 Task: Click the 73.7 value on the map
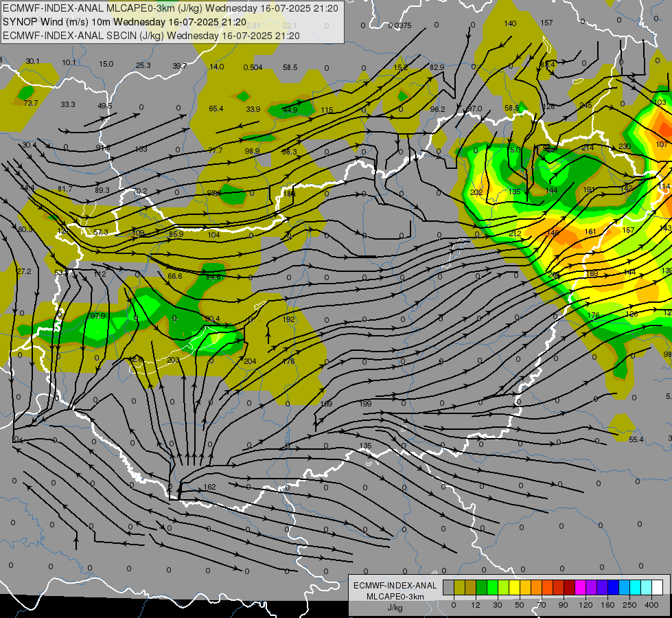click(31, 103)
